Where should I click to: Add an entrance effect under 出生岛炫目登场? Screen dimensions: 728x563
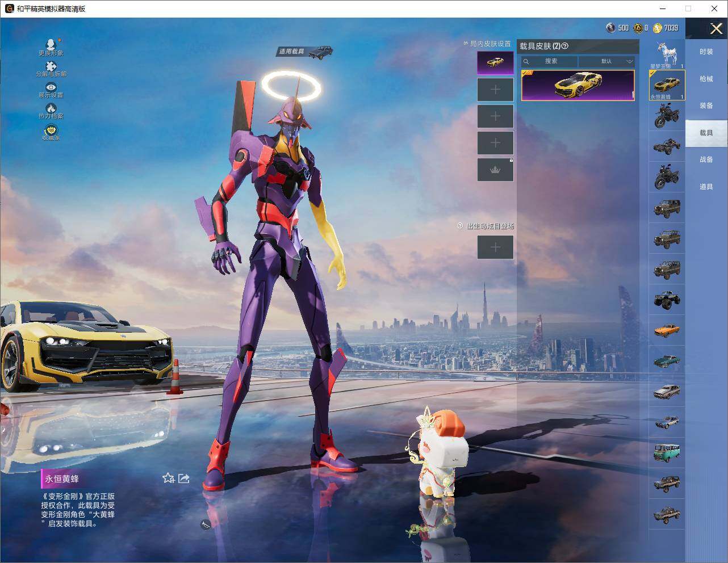(495, 247)
